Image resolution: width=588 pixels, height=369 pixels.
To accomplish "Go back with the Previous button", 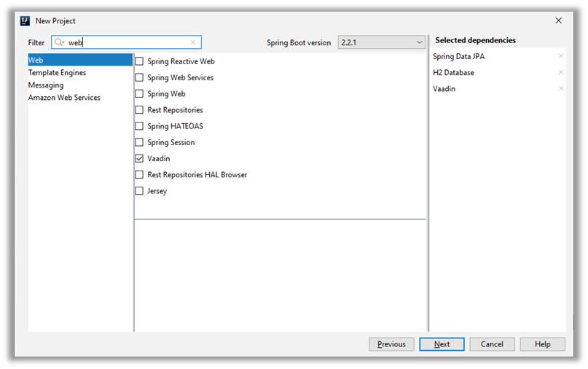I will (391, 344).
